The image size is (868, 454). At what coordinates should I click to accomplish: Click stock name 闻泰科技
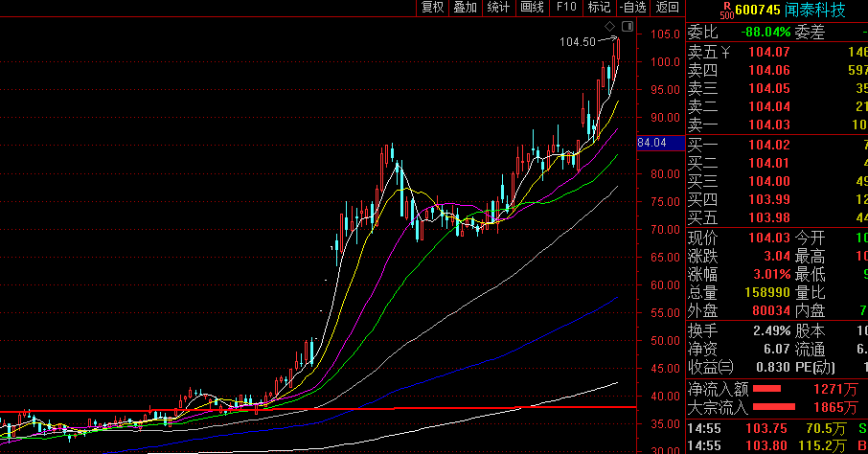(815, 10)
